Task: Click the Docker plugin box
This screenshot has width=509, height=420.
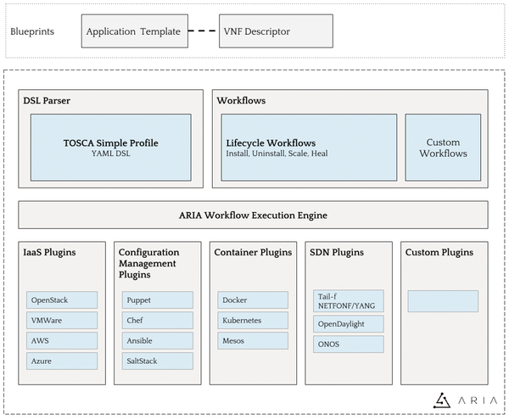Action: tap(253, 300)
